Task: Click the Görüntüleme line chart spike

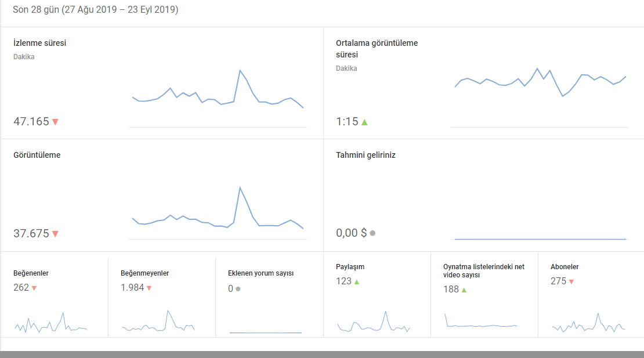Action: click(240, 188)
